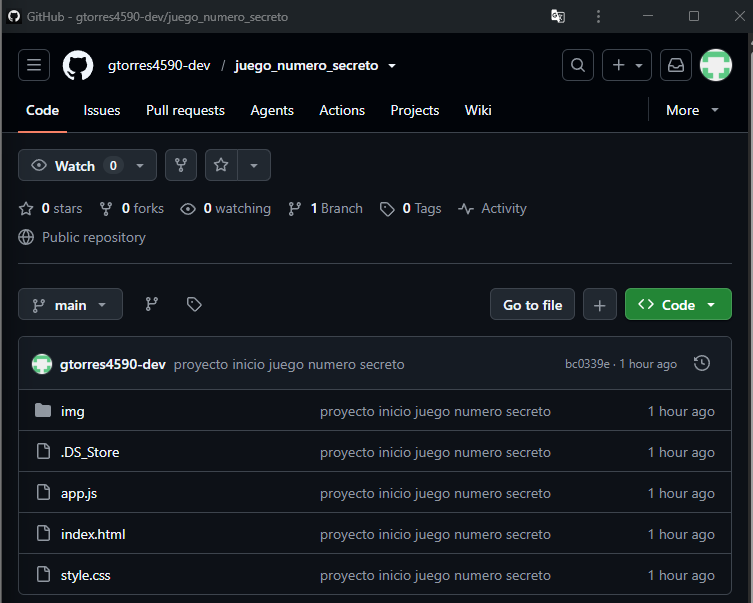
Task: Expand the More tabs dropdown
Action: click(692, 110)
